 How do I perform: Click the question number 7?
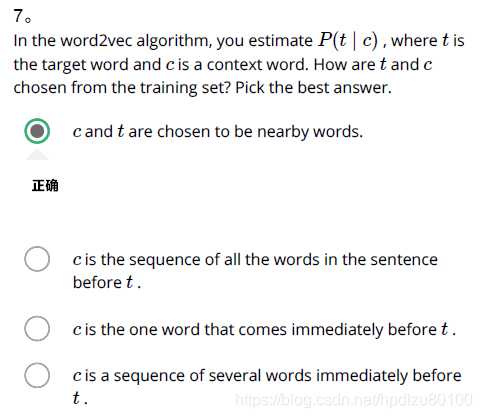pos(18,16)
